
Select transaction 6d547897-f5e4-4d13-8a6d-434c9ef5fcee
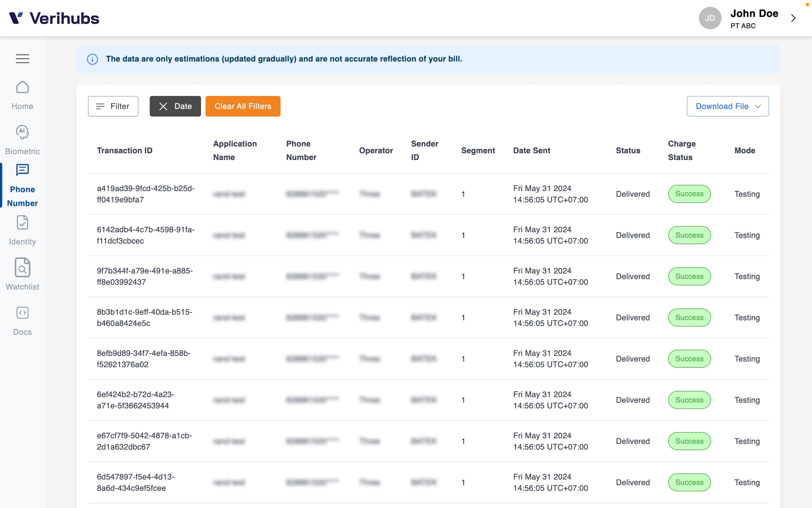[x=136, y=483]
